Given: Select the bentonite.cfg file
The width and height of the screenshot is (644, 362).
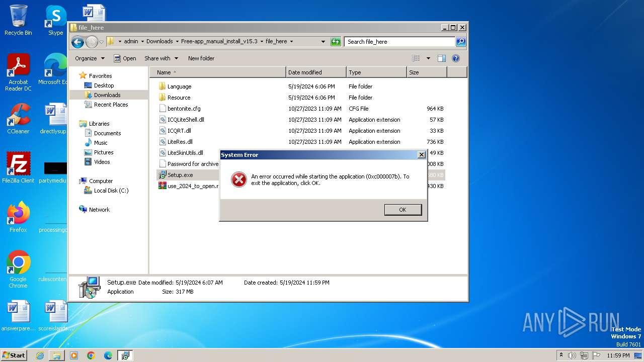Looking at the screenshot, I should 184,109.
